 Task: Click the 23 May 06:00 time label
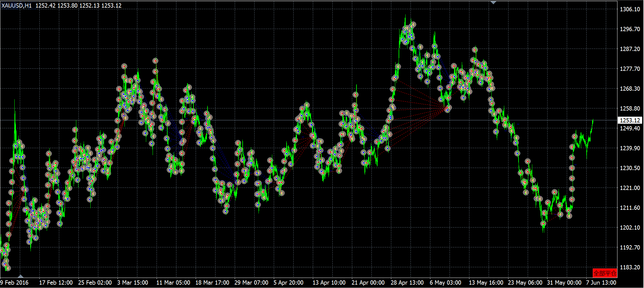click(525, 283)
